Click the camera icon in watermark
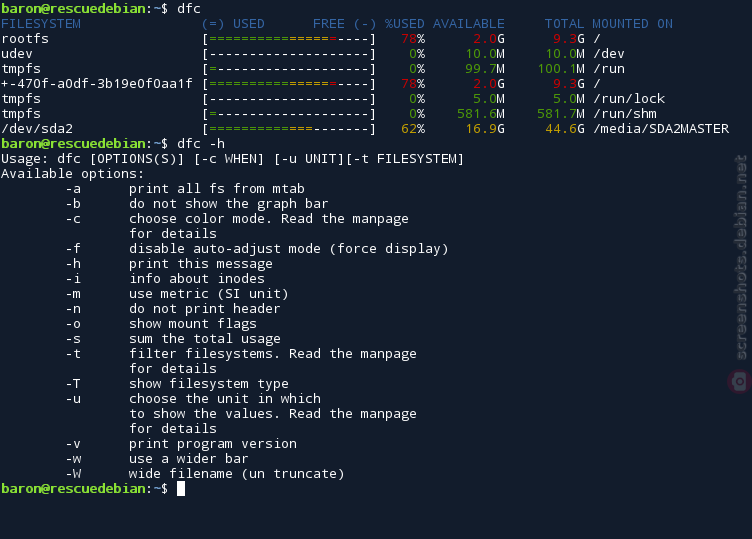The width and height of the screenshot is (752, 539). pyautogui.click(x=739, y=382)
